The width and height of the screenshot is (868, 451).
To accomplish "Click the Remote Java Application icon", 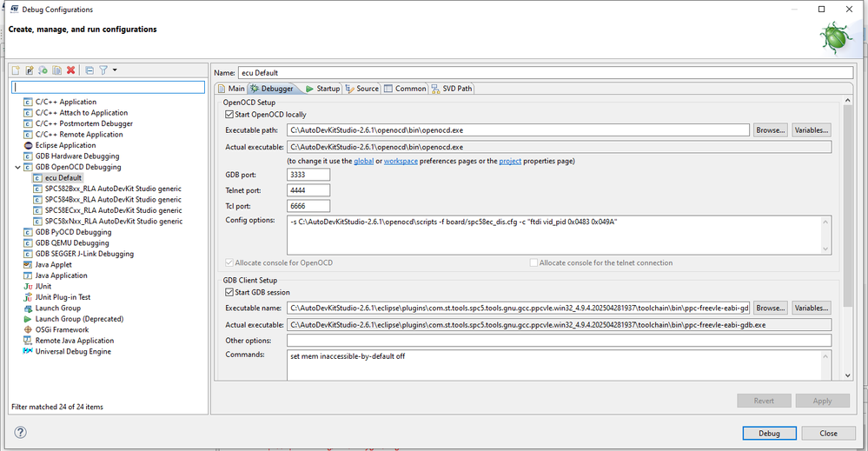I will pos(28,341).
